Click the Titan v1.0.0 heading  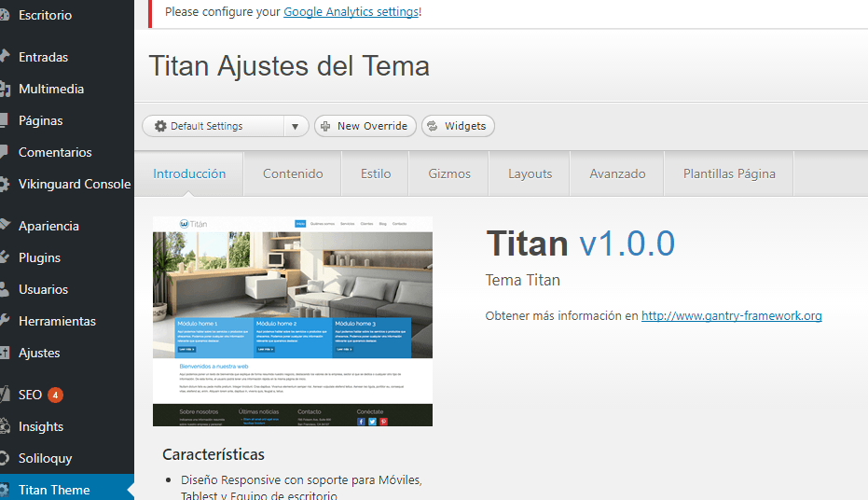(x=580, y=243)
